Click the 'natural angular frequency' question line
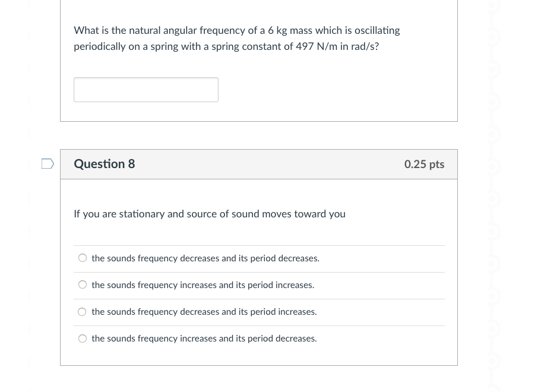The height and width of the screenshot is (392, 544). click(x=236, y=30)
